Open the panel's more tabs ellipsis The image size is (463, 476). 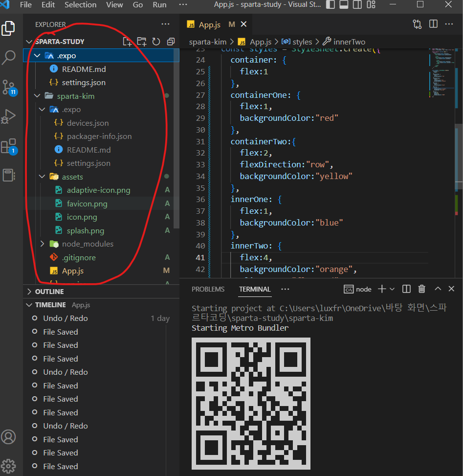point(285,289)
